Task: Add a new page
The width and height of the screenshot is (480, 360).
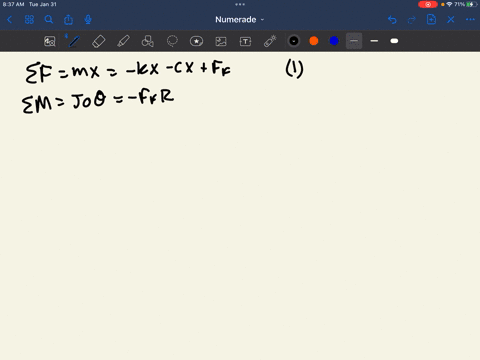Action: click(x=431, y=19)
